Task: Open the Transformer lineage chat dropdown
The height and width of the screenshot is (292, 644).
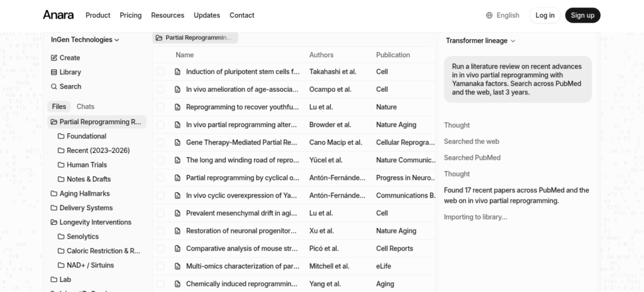Action: pyautogui.click(x=480, y=41)
